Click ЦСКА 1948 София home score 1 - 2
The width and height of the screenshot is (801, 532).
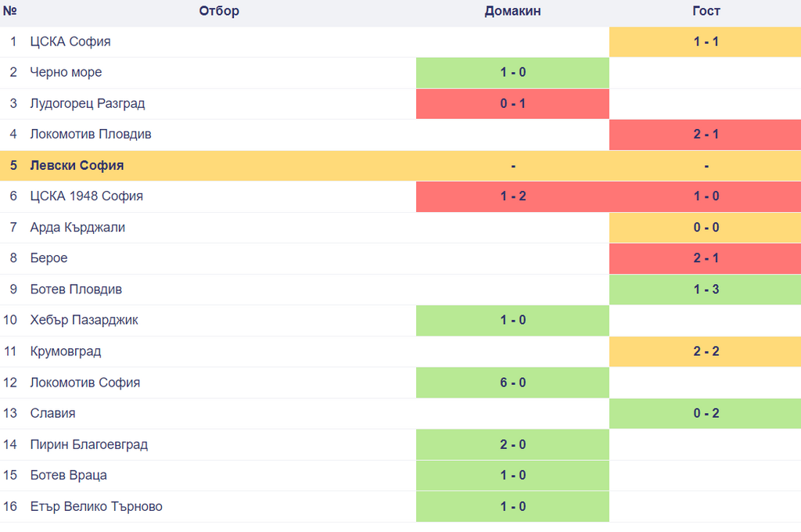point(513,196)
